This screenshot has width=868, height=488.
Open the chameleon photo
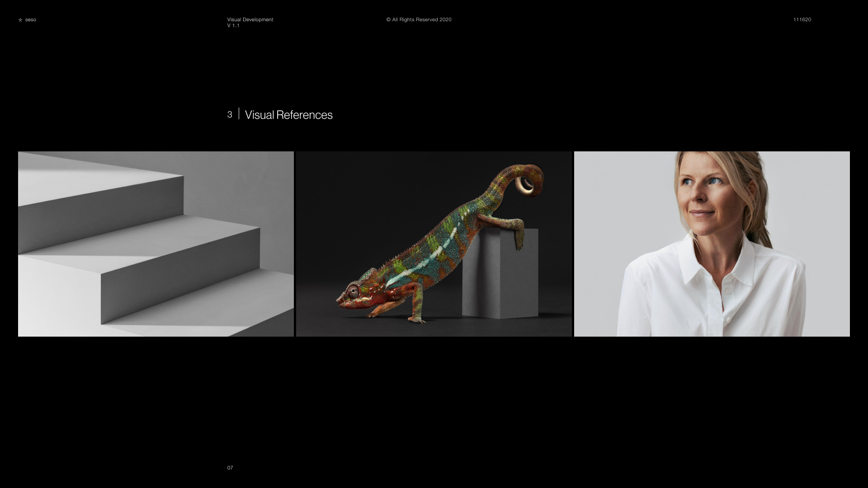point(434,244)
